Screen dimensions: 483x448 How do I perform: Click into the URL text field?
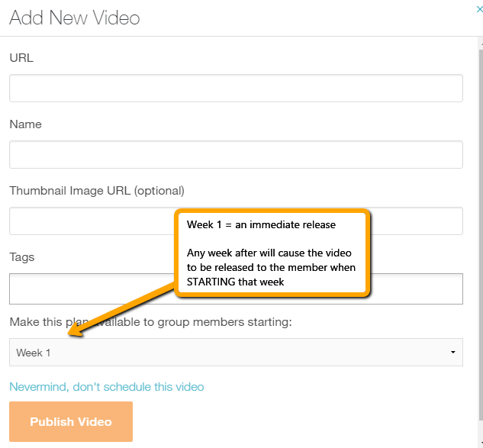[236, 88]
